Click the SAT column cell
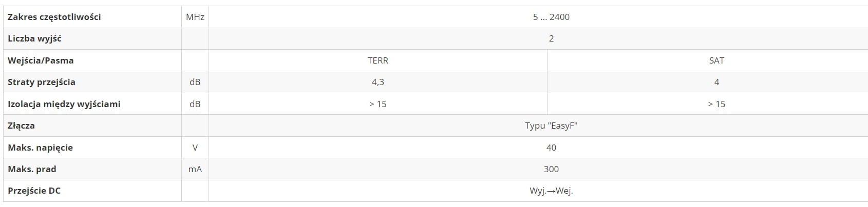Screen dimensions: 868x207 pos(716,60)
